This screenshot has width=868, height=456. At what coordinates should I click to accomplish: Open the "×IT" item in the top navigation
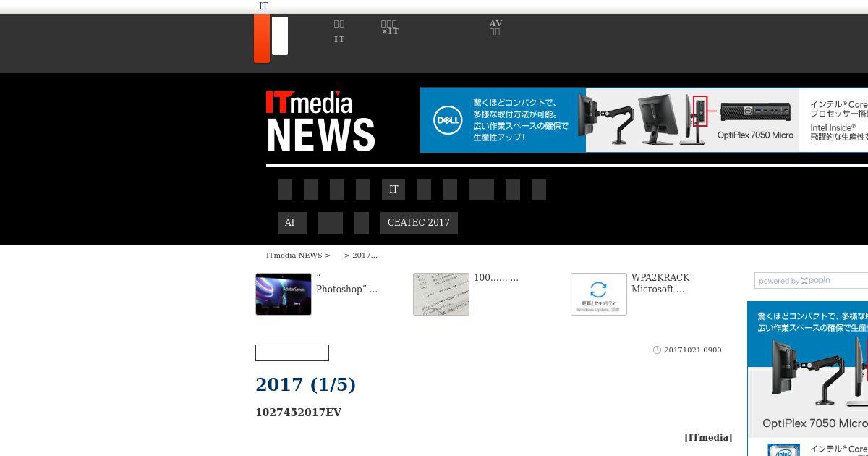[x=390, y=28]
